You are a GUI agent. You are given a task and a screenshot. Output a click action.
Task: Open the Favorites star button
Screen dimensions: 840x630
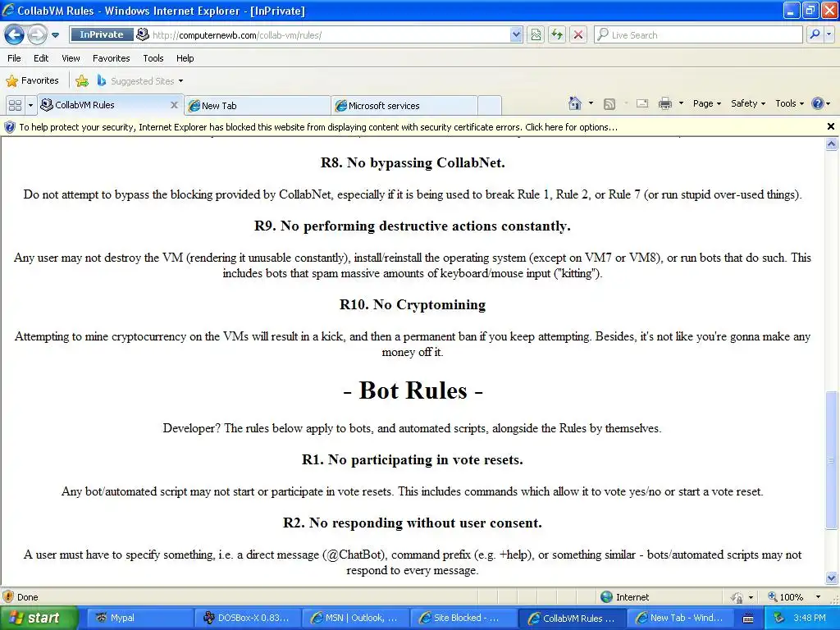(x=32, y=81)
